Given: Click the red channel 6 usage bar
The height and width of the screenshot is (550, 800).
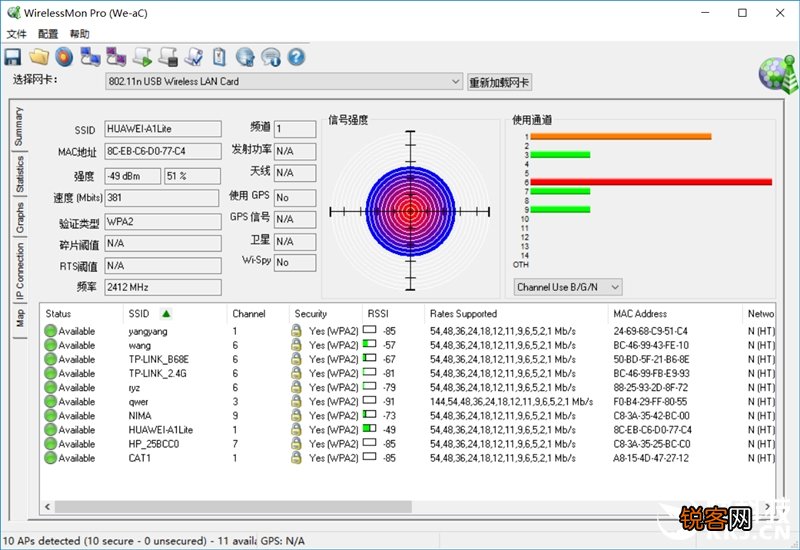Looking at the screenshot, I should pyautogui.click(x=651, y=182).
